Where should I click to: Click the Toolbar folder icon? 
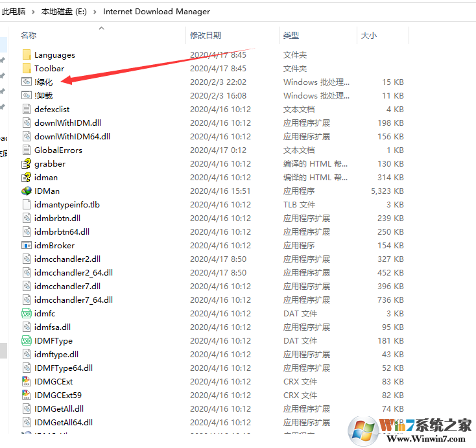click(x=27, y=69)
